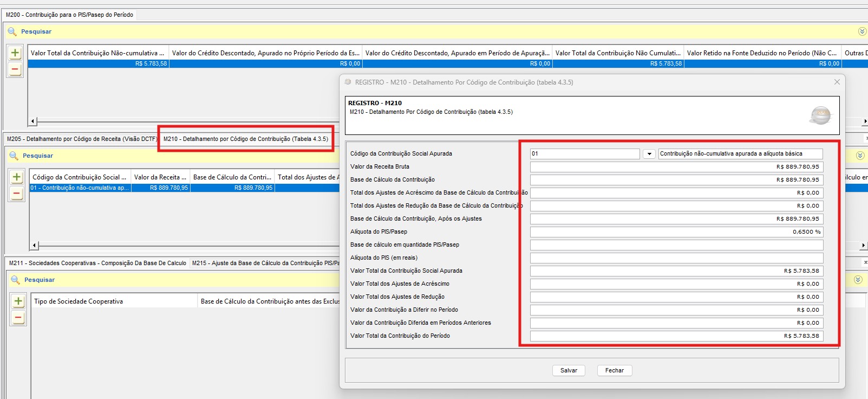
Task: Click the Fechar button
Action: tap(615, 370)
